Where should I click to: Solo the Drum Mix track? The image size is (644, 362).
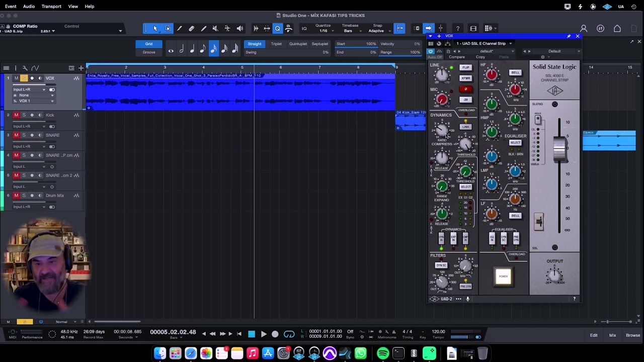[24, 196]
